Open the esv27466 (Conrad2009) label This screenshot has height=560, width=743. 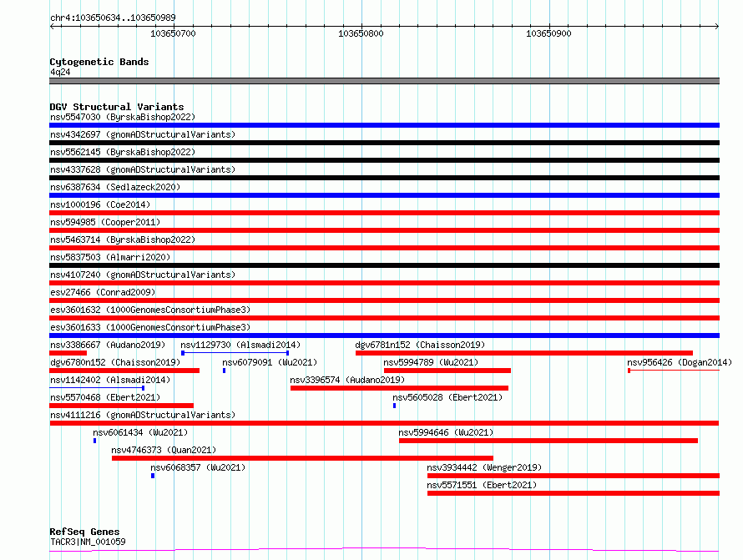click(x=103, y=292)
